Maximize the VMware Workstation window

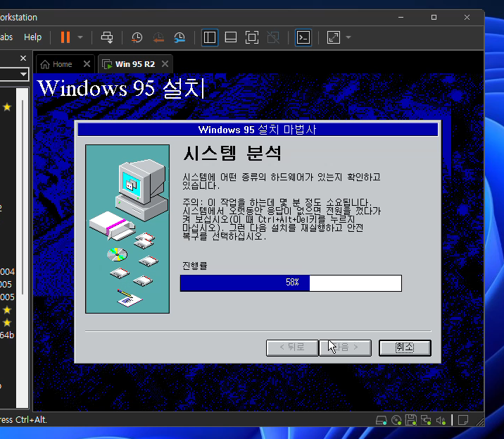pyautogui.click(x=434, y=17)
